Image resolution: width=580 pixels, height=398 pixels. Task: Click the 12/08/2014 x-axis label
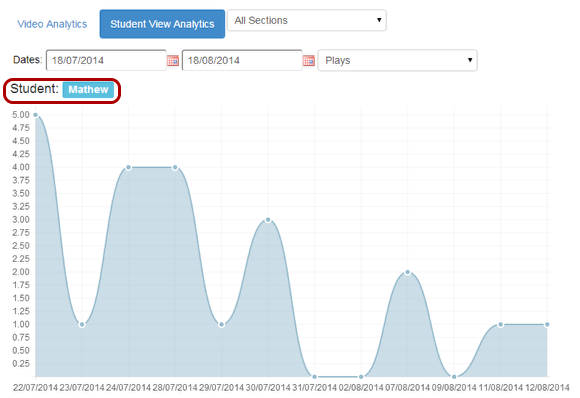click(547, 388)
